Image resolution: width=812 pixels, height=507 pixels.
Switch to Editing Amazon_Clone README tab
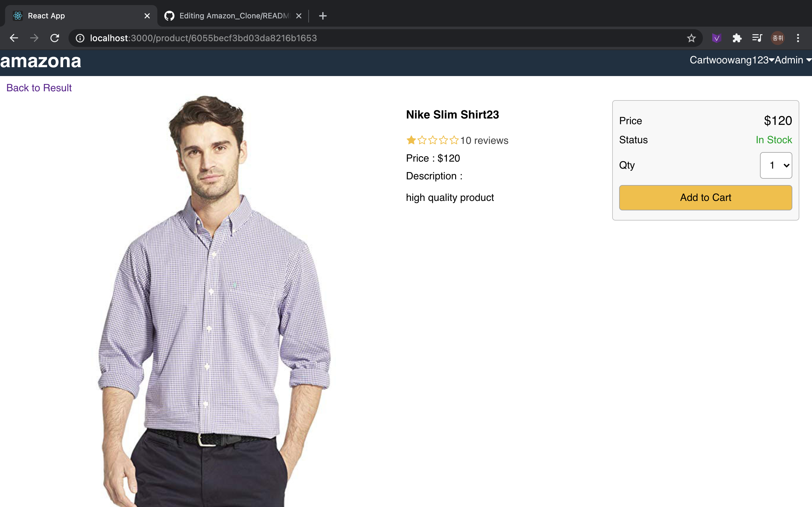point(233,16)
